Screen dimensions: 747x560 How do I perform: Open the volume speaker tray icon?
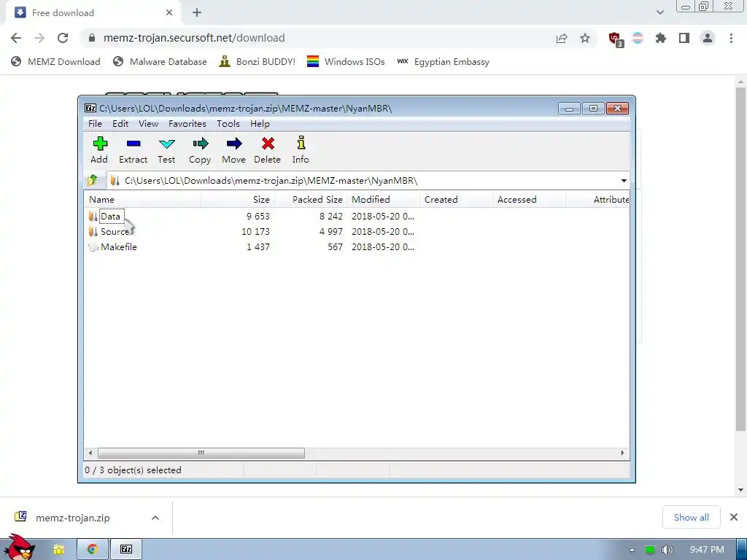click(x=667, y=550)
